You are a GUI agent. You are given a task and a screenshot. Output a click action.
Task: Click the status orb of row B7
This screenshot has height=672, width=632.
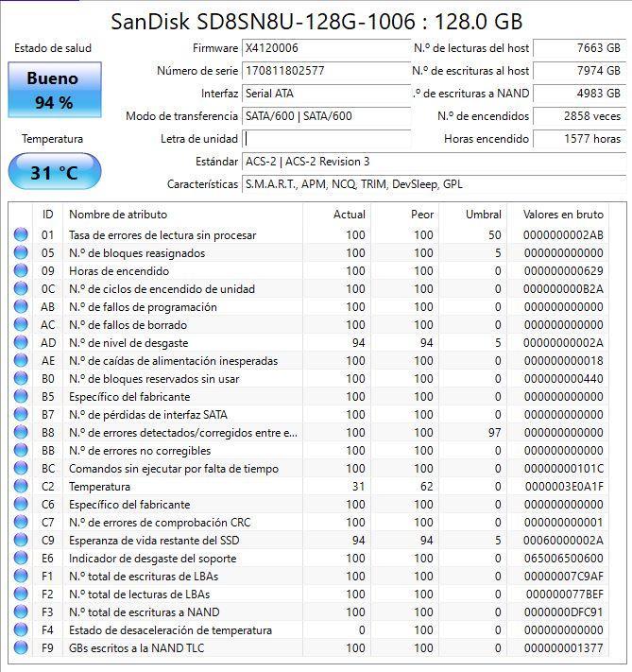click(21, 414)
